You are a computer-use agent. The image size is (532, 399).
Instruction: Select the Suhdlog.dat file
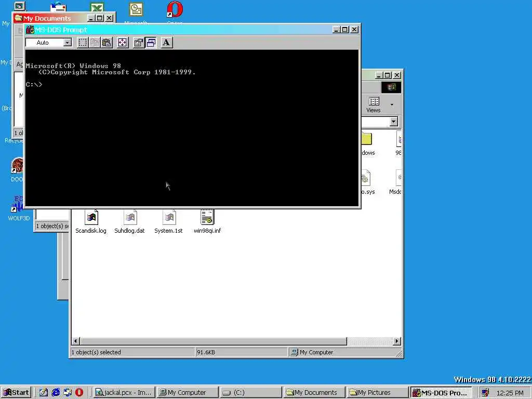pos(129,222)
